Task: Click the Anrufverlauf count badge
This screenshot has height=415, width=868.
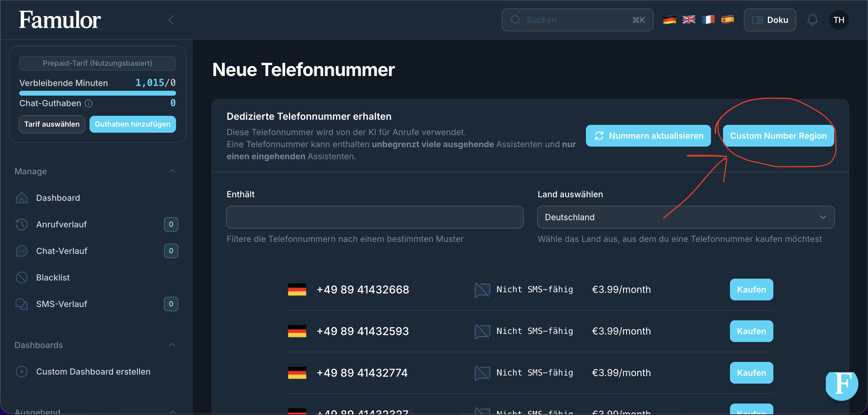Action: tap(171, 224)
